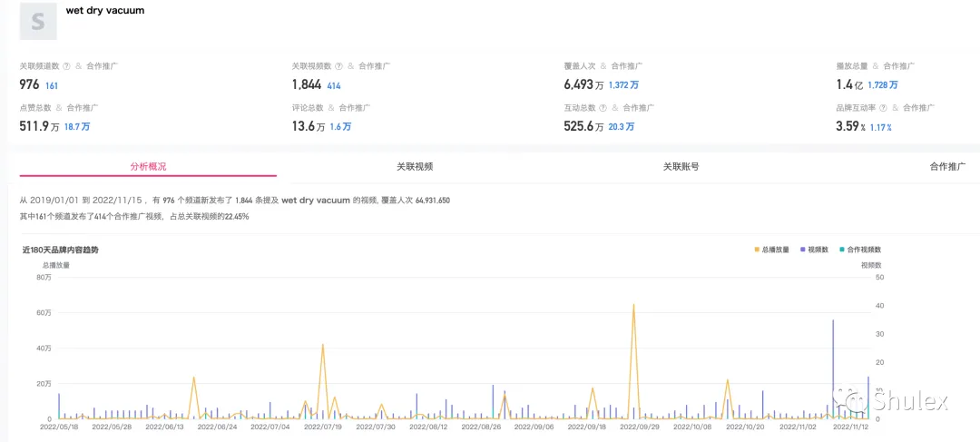Switch to the 关联账号 tab
The image size is (980, 442).
681,167
